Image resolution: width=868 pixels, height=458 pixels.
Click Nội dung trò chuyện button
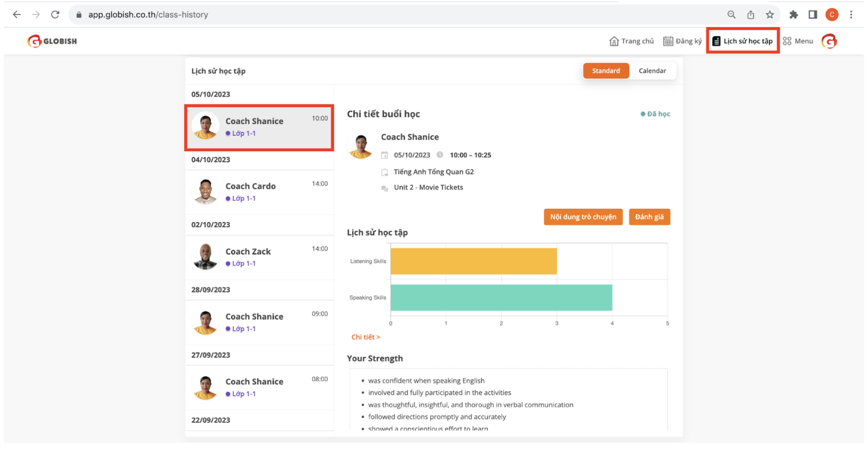(x=583, y=217)
